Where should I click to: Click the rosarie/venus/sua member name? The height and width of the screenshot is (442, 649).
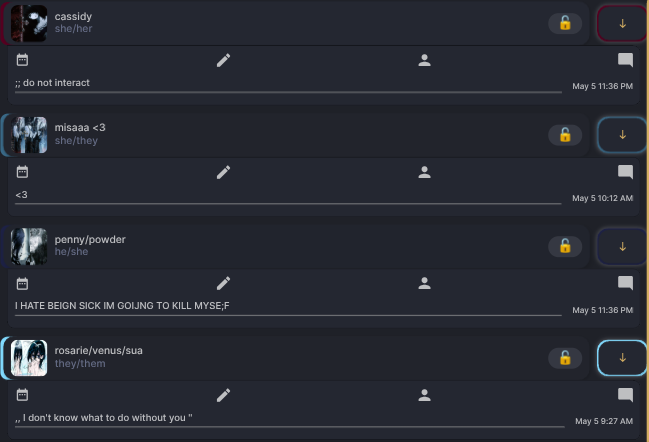pos(99,351)
